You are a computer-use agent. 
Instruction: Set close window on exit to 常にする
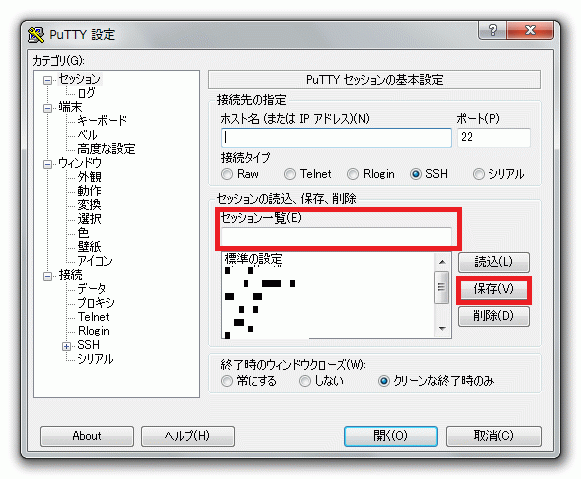click(227, 380)
